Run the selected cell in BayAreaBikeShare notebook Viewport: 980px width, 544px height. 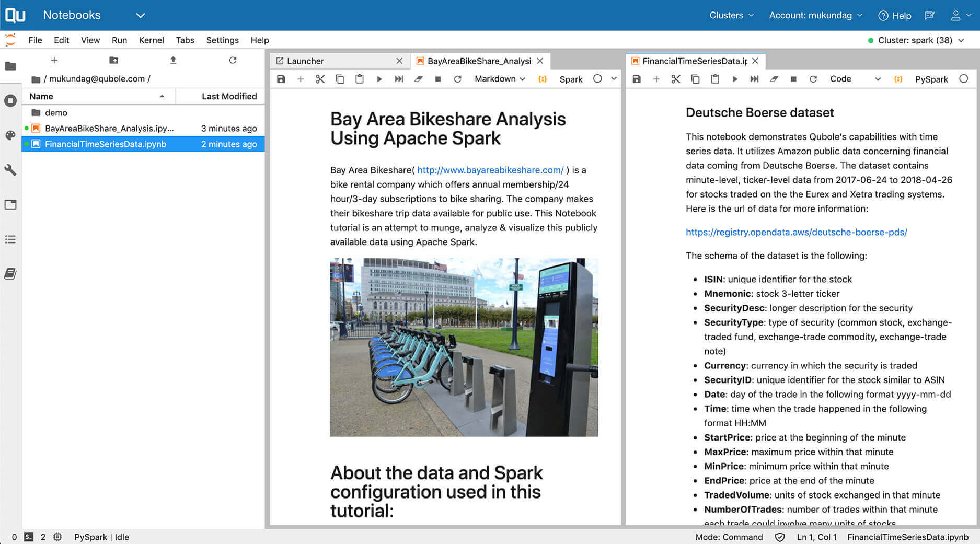point(379,79)
